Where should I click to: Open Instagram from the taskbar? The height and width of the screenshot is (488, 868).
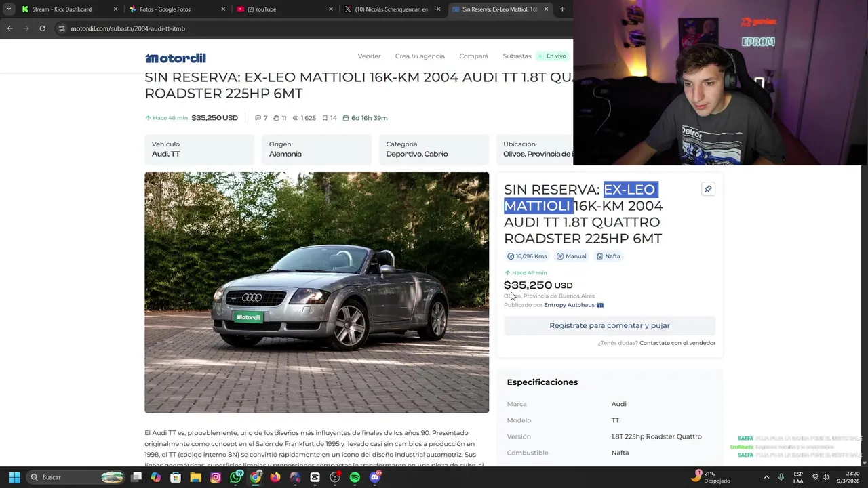click(x=216, y=477)
